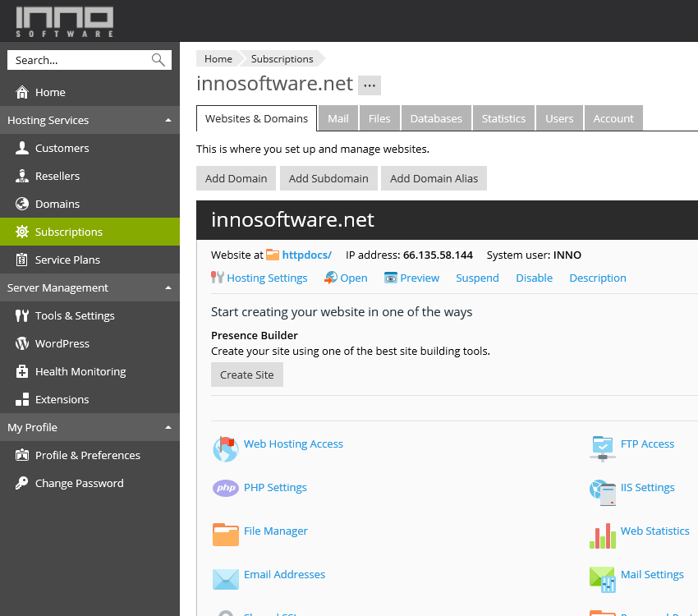Image resolution: width=698 pixels, height=616 pixels.
Task: Click the Email Addresses envelope icon
Action: click(x=226, y=579)
